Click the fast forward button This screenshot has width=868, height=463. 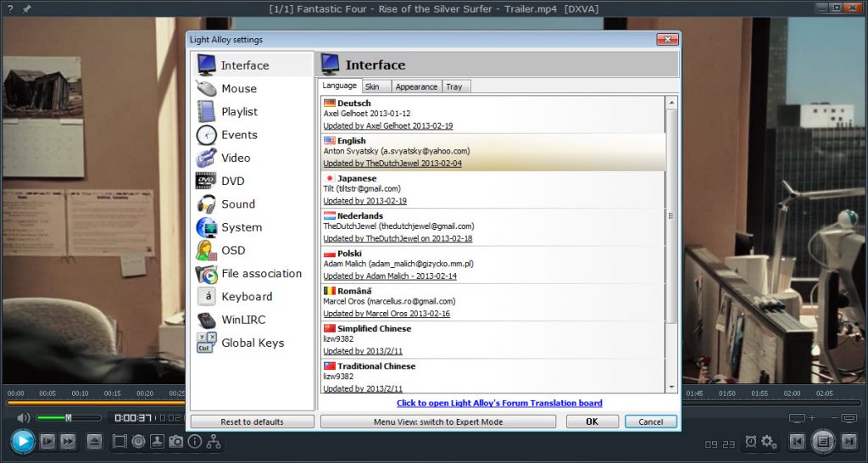pos(68,442)
